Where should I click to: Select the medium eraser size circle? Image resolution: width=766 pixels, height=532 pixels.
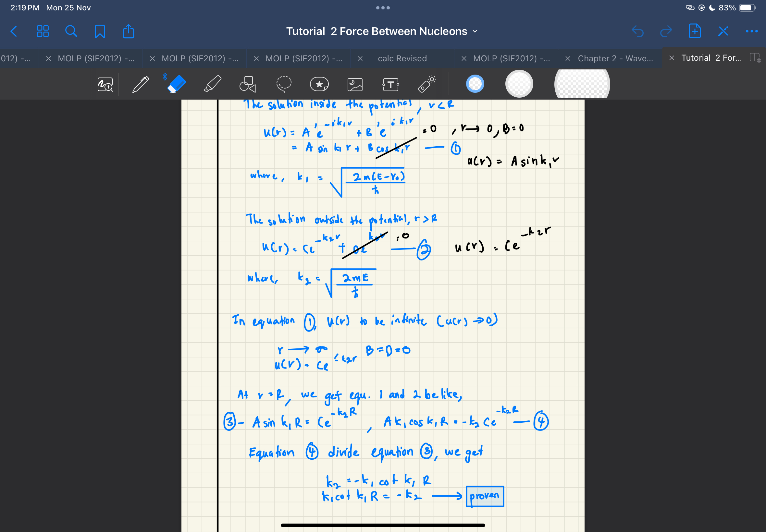point(519,84)
